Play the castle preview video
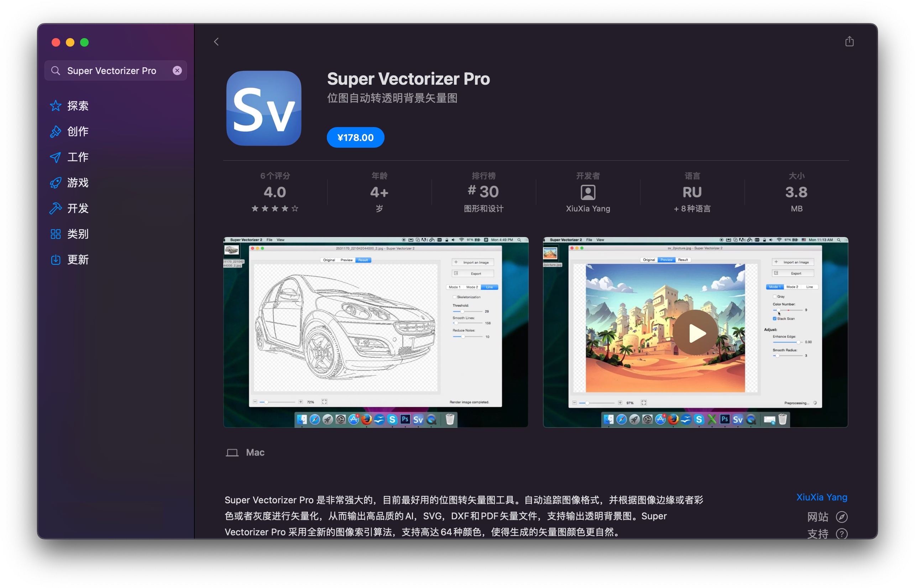The width and height of the screenshot is (915, 588). pyautogui.click(x=695, y=332)
